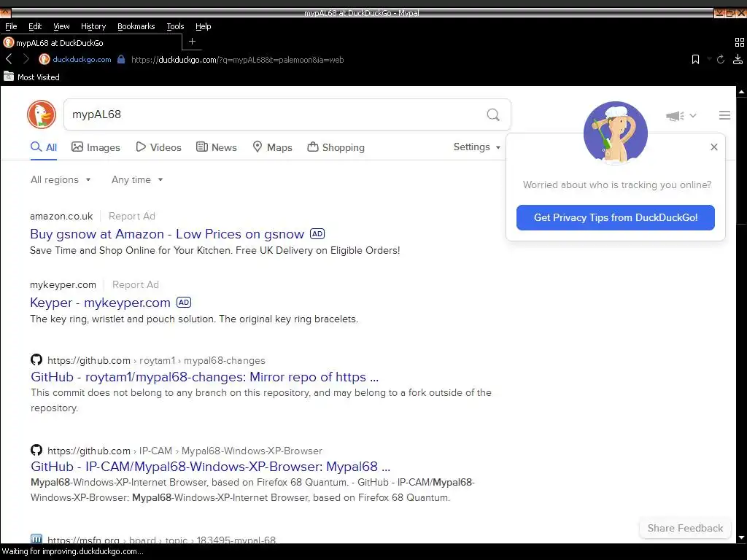Open the File menu
The width and height of the screenshot is (747, 560).
(x=11, y=26)
